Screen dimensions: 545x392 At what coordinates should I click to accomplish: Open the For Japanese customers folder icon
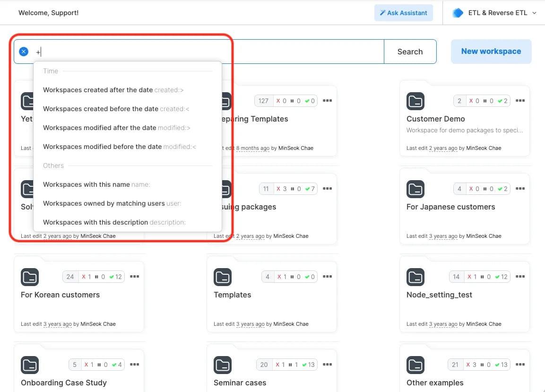(x=415, y=189)
